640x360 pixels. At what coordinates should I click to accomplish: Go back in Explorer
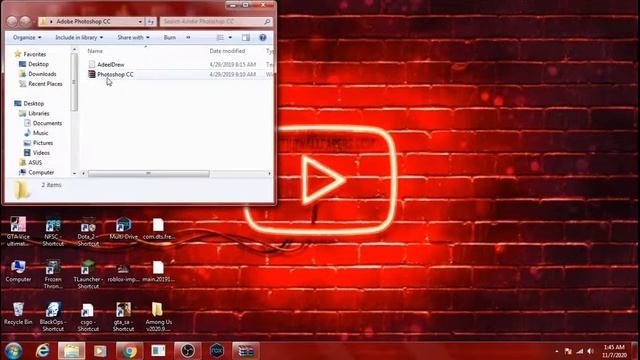[12, 21]
